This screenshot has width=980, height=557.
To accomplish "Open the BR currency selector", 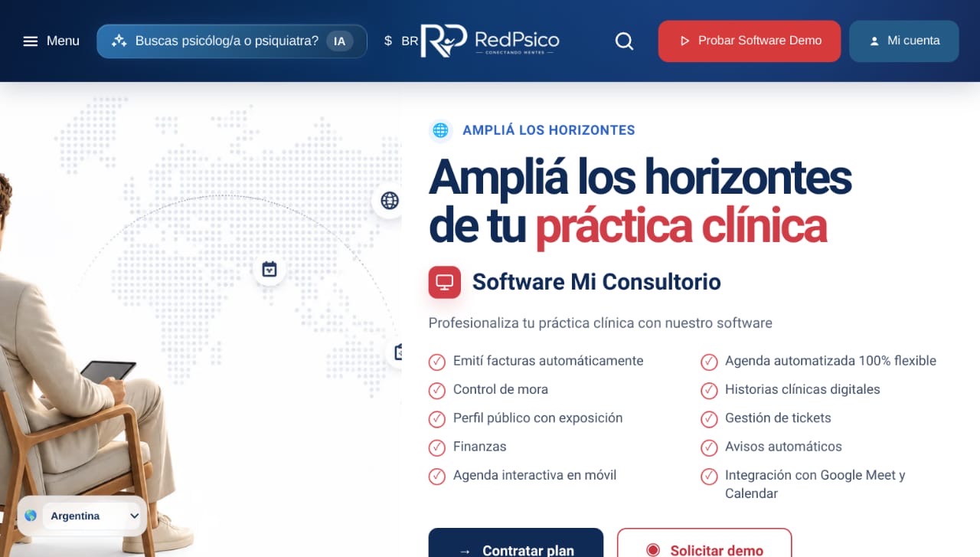I will (410, 41).
